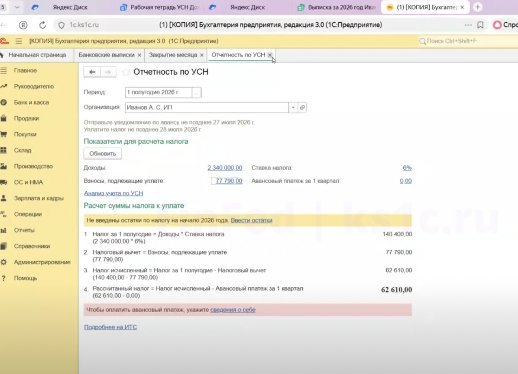Expand the Организация dropdown arrow
518x374 pixels.
point(293,108)
